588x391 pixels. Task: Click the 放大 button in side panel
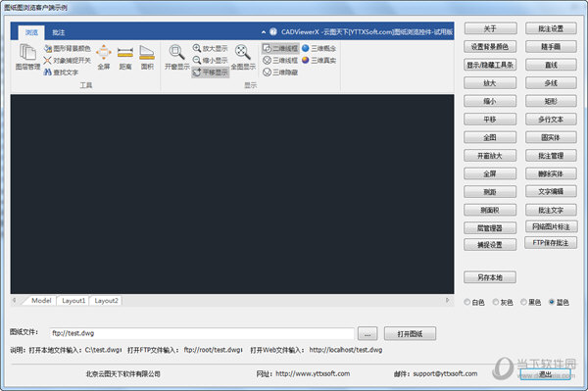click(490, 83)
